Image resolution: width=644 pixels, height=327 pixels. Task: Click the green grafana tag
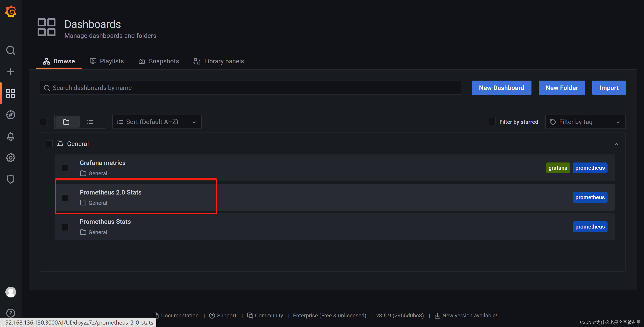(x=558, y=168)
